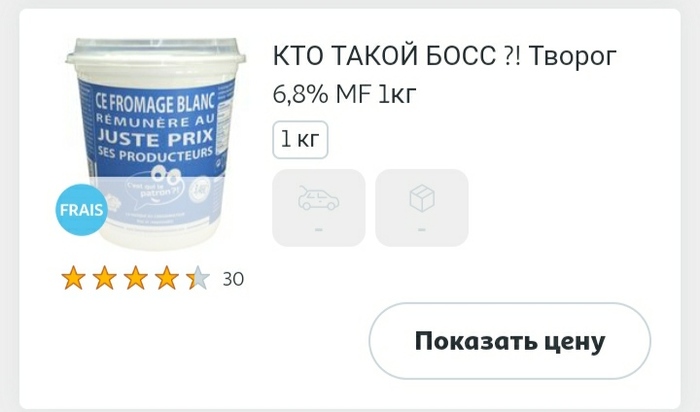The height and width of the screenshot is (412, 700).
Task: Click the fourth rating star
Action: [x=167, y=278]
